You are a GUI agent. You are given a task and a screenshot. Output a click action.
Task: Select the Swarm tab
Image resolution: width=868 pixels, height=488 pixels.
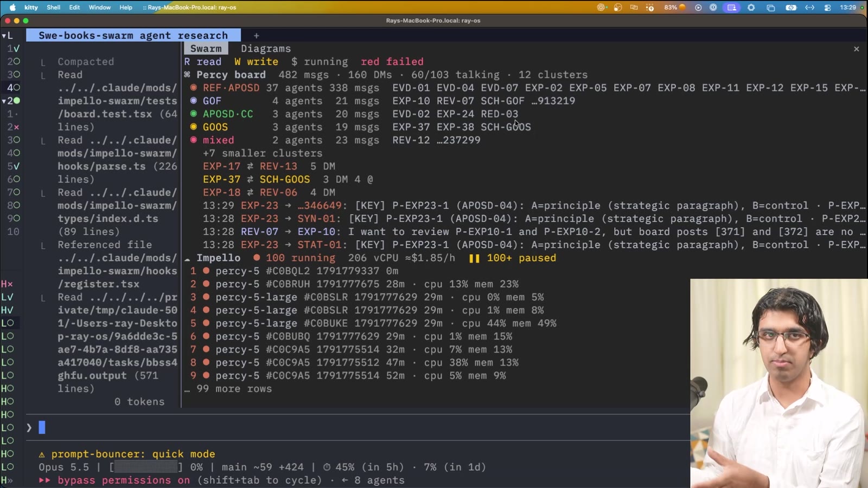coord(206,49)
